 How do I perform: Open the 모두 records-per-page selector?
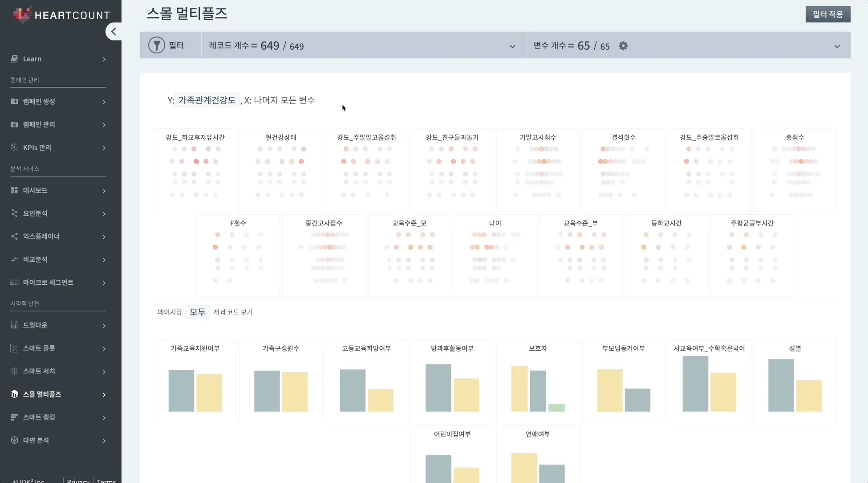[197, 312]
